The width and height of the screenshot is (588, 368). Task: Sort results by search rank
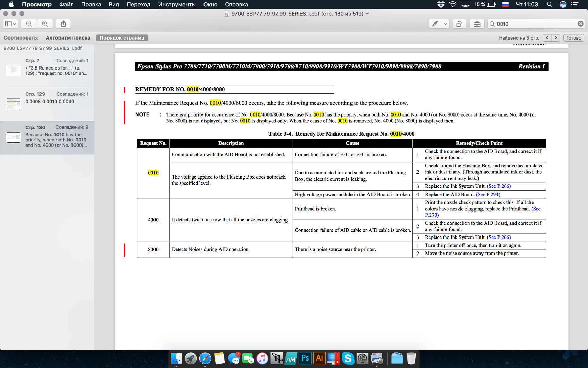68,38
